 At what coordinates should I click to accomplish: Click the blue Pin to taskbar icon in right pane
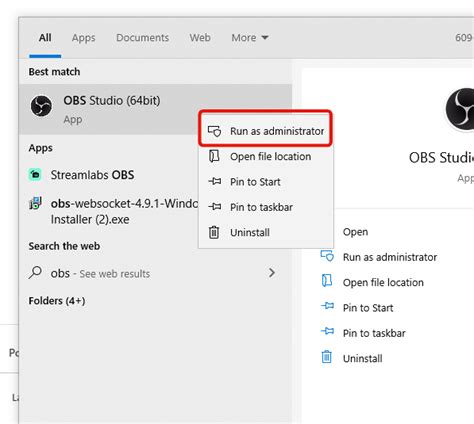coord(327,331)
